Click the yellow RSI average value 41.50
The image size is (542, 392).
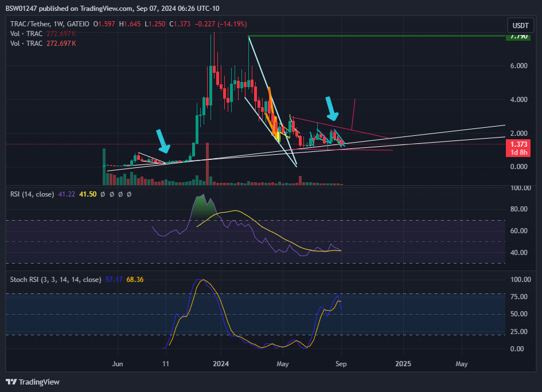click(88, 194)
